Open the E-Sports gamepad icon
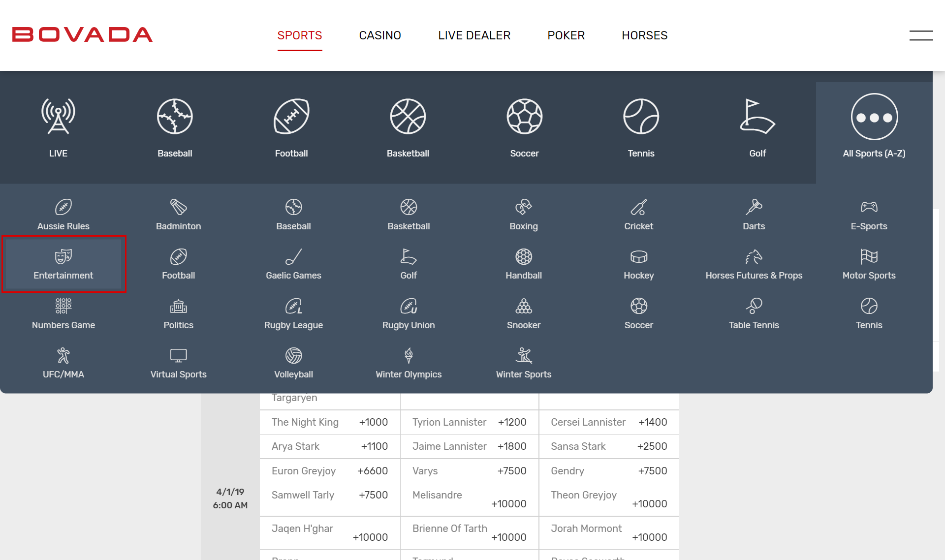Viewport: 945px width, 560px height. click(x=869, y=207)
